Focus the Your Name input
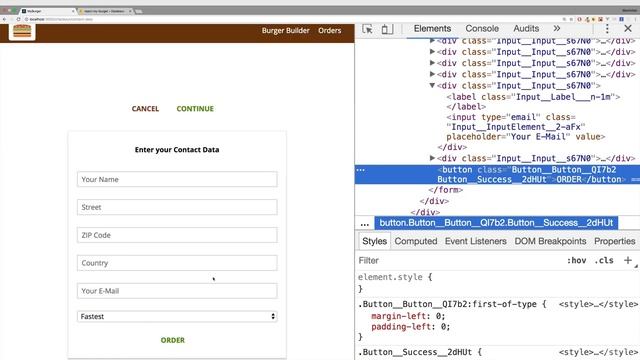This screenshot has height=360, width=640. click(x=177, y=179)
